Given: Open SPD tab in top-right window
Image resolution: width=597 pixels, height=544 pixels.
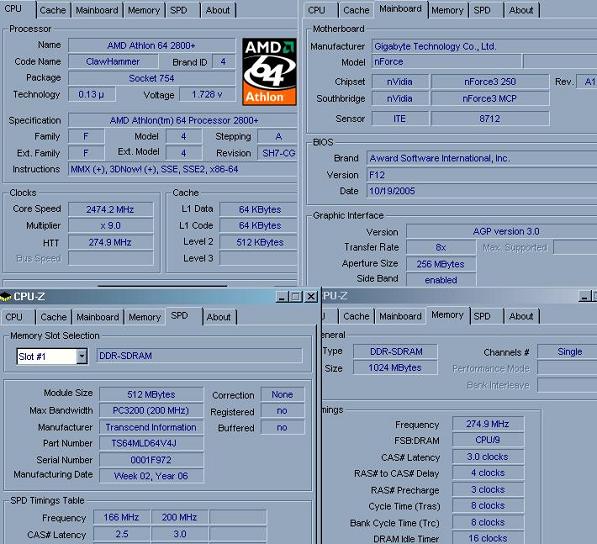Looking at the screenshot, I should click(x=482, y=10).
